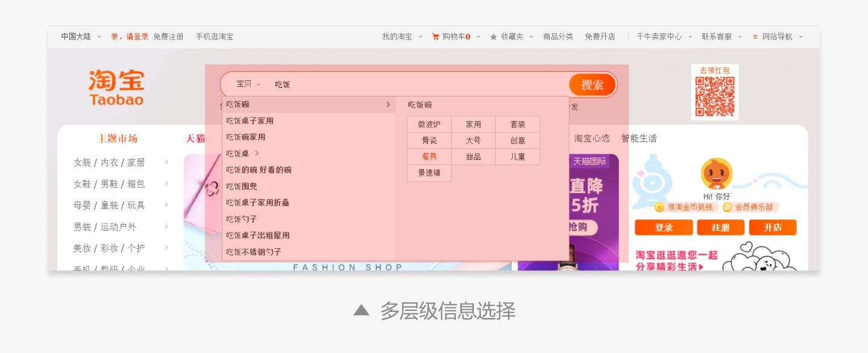Image resolution: width=868 pixels, height=353 pixels.
Task: Expand the 女装 / 内衣 / 家居 category arrow
Action: coord(166,162)
